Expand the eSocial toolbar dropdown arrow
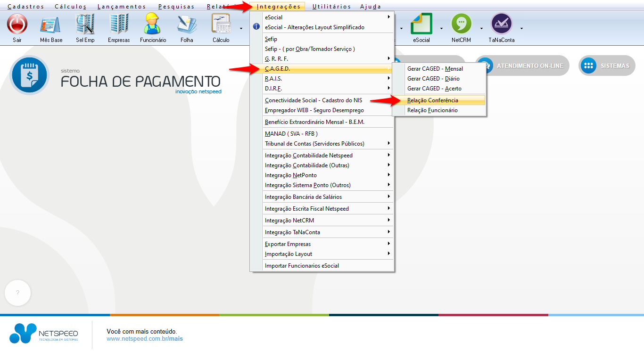The height and width of the screenshot is (352, 644). [442, 28]
